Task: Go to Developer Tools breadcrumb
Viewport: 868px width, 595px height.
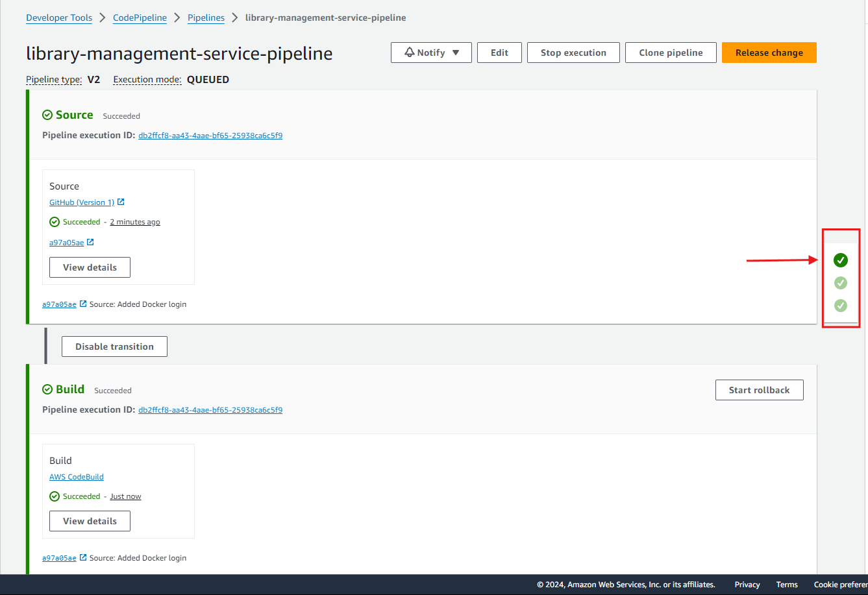Action: (x=59, y=18)
